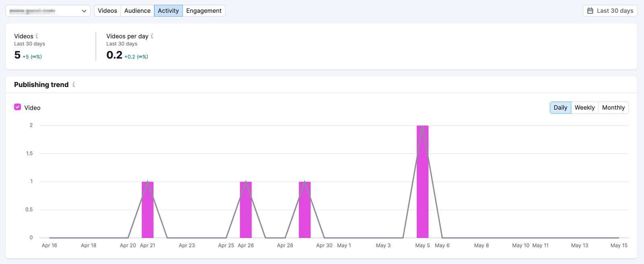Screen dimensions: 644x264
Task: Go to the Engagement tab
Action: point(204,11)
